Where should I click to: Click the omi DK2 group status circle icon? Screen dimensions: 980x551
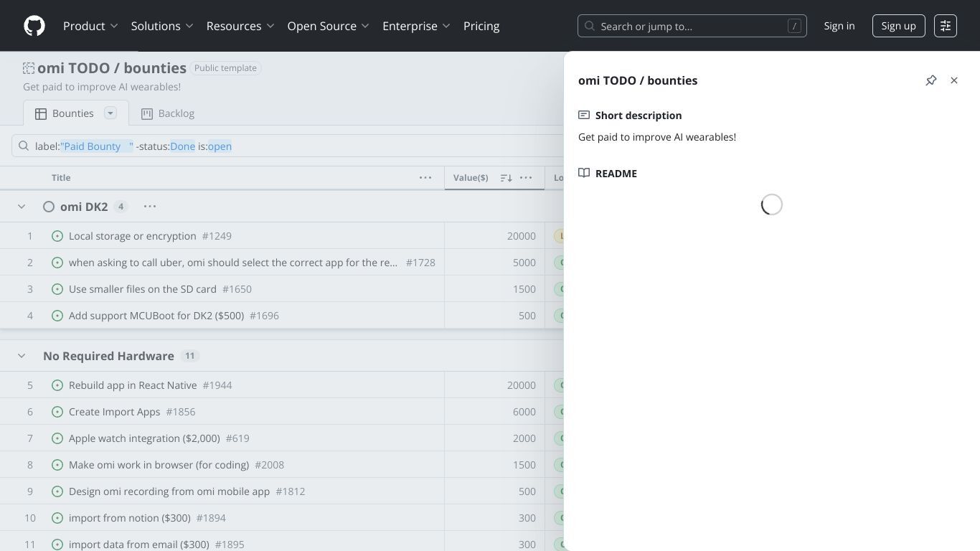click(49, 207)
